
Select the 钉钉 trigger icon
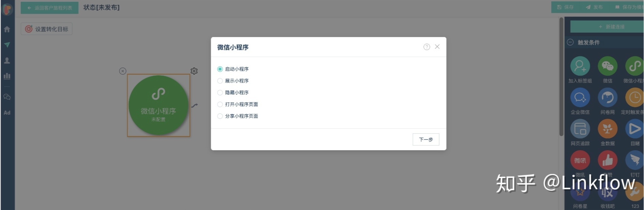point(634,160)
